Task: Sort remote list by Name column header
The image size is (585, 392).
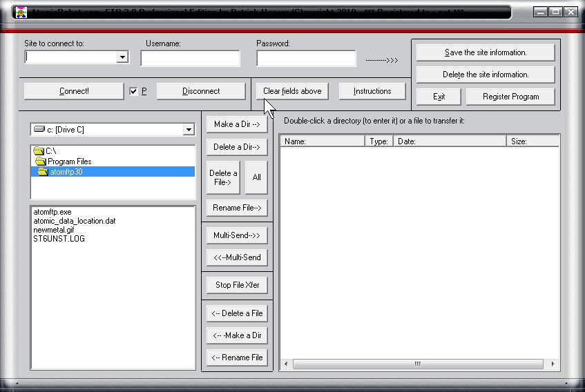Action: [323, 141]
